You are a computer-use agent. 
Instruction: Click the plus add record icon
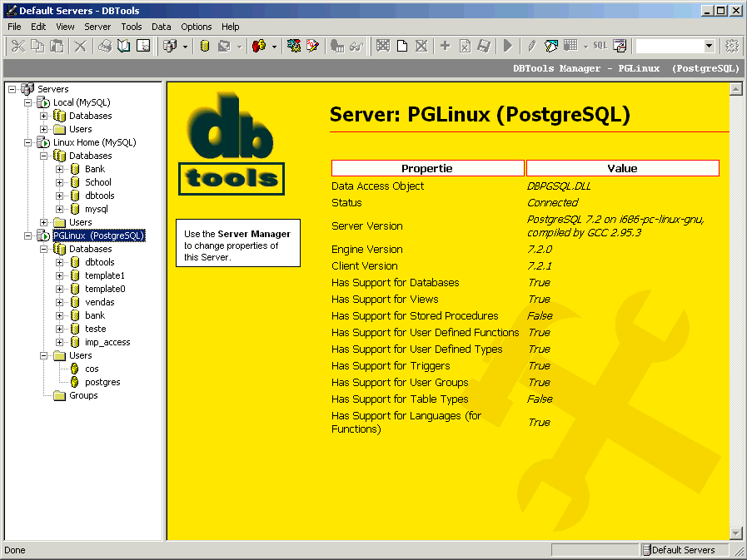(x=445, y=46)
